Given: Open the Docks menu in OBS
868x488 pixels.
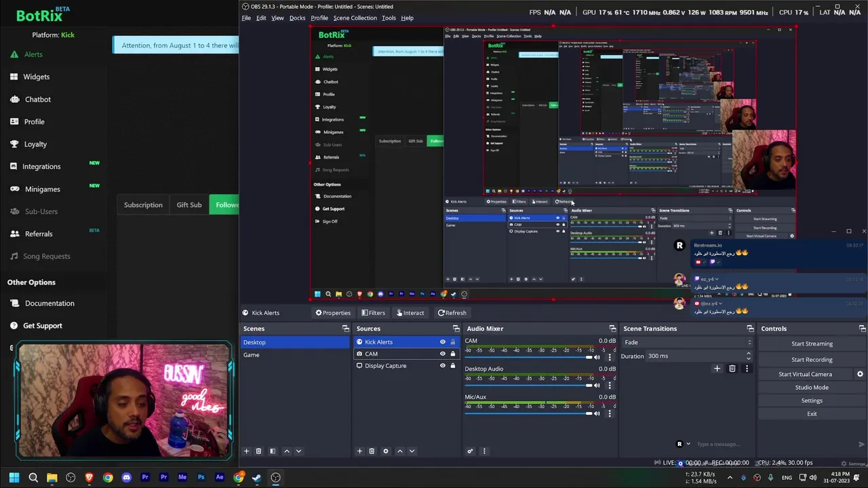Looking at the screenshot, I should 298,18.
